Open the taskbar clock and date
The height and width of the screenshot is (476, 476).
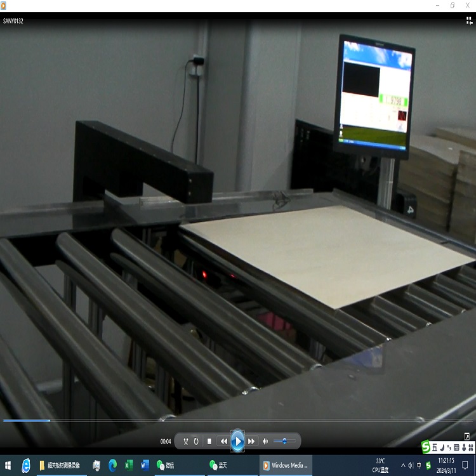point(446,465)
